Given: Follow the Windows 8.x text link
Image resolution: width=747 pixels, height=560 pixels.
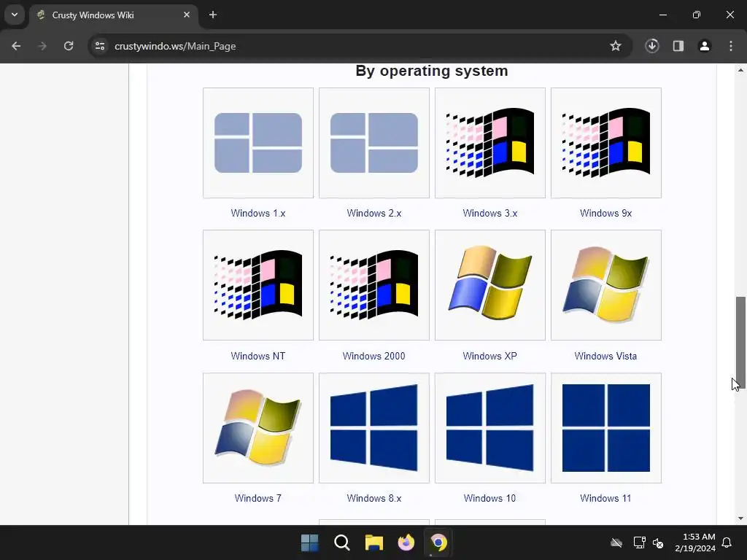Looking at the screenshot, I should click(x=374, y=498).
